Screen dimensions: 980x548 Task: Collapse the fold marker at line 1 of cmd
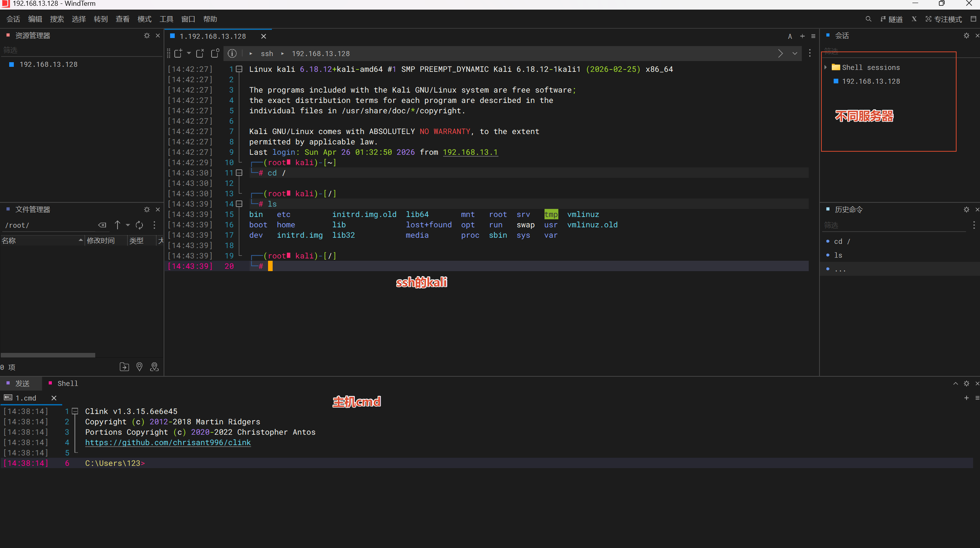tap(75, 411)
